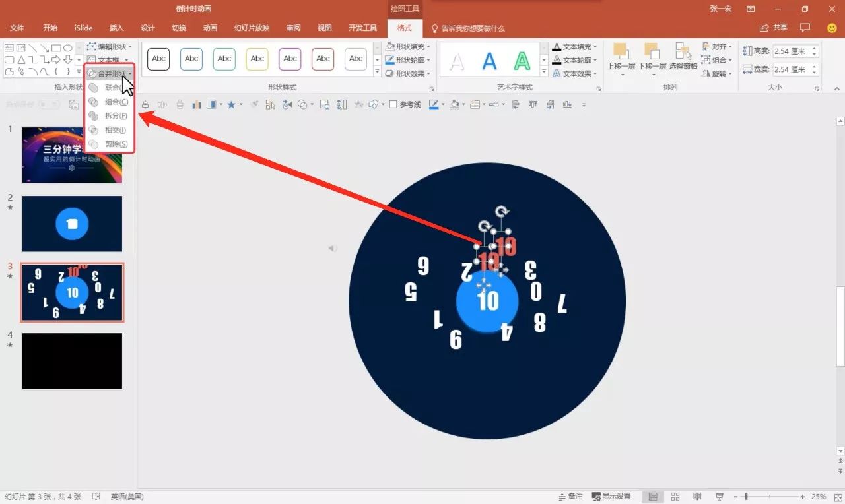
Task: Open 形状轮廓 shape outline dropdown
Action: pos(408,60)
